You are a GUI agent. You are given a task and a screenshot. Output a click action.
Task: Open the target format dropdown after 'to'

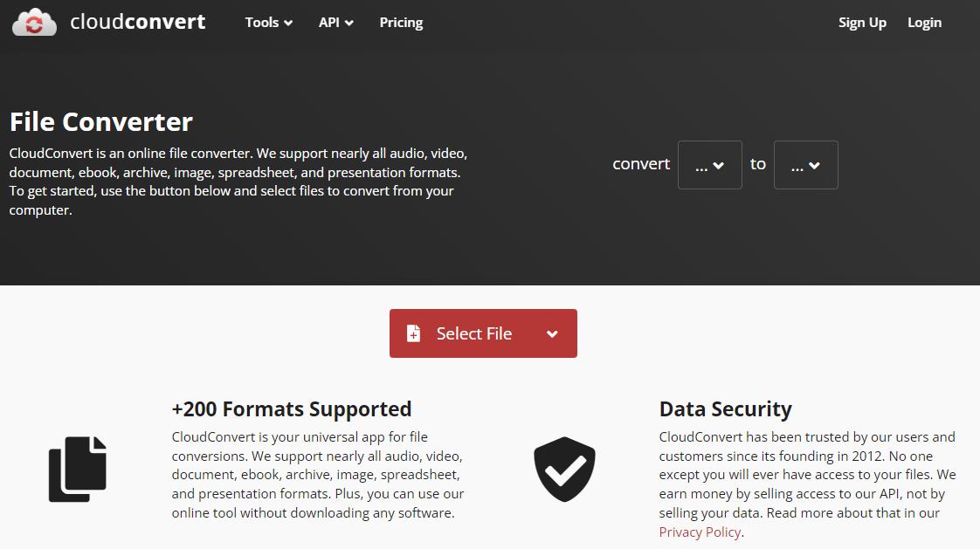coord(805,165)
